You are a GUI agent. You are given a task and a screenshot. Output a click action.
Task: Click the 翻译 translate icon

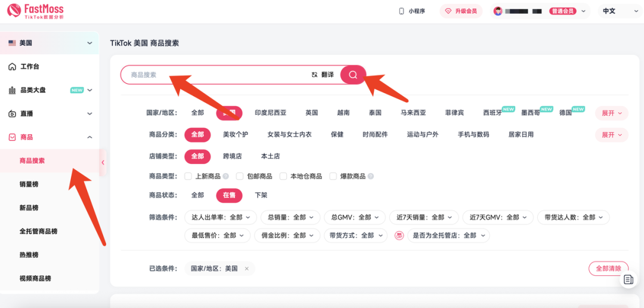[x=315, y=75]
